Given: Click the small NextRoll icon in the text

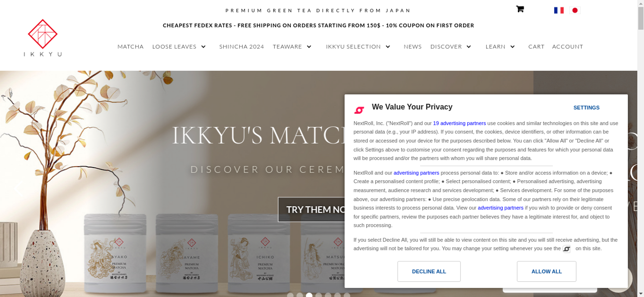Looking at the screenshot, I should click(x=566, y=249).
